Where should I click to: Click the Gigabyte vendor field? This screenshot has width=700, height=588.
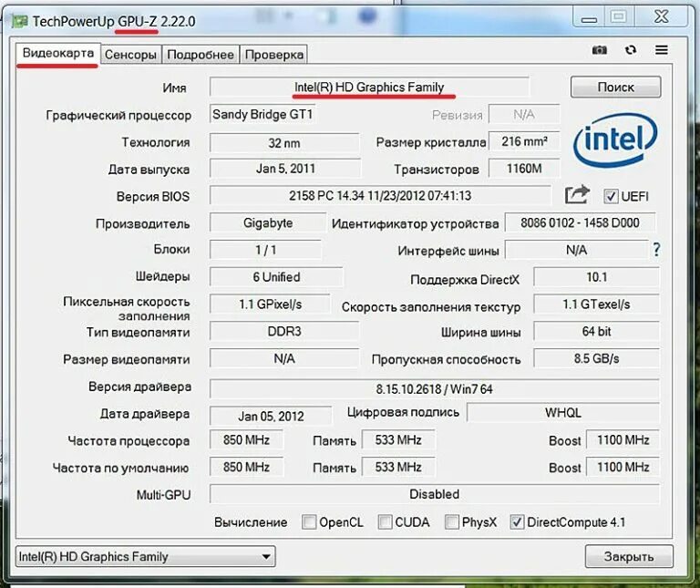[x=268, y=222]
